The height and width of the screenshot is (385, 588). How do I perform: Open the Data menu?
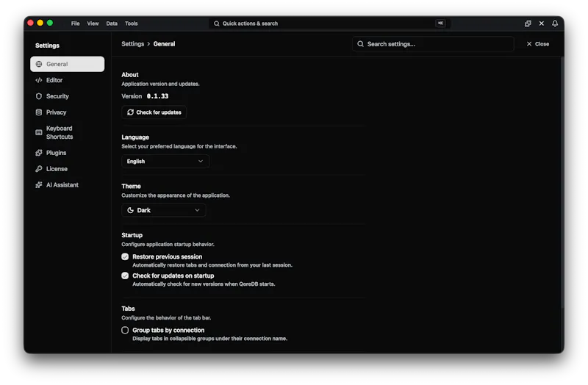112,24
